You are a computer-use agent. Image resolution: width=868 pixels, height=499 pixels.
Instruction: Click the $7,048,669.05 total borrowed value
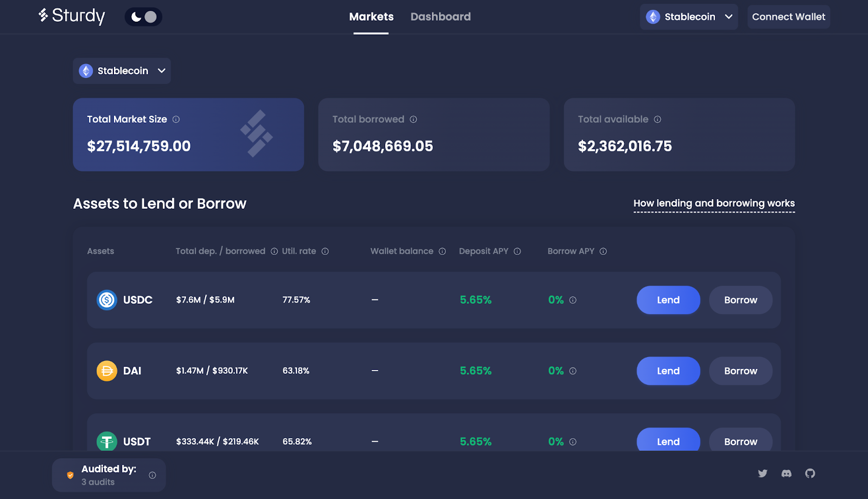click(383, 146)
